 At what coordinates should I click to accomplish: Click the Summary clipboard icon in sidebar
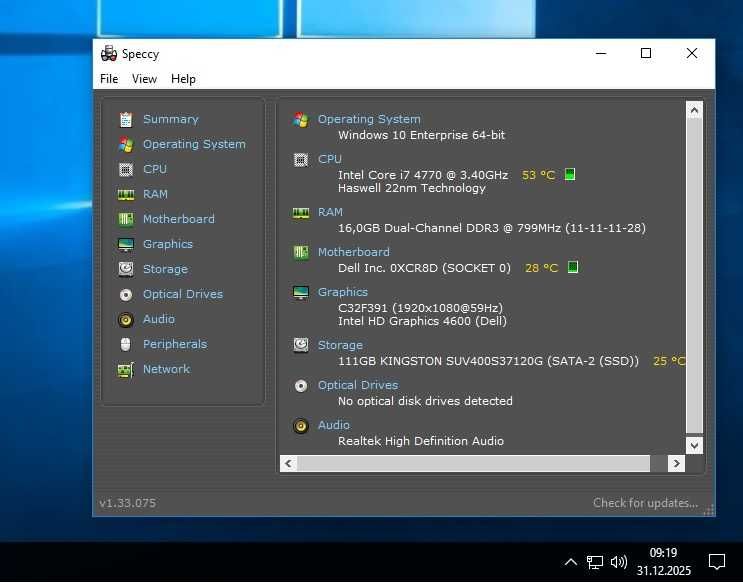[126, 119]
